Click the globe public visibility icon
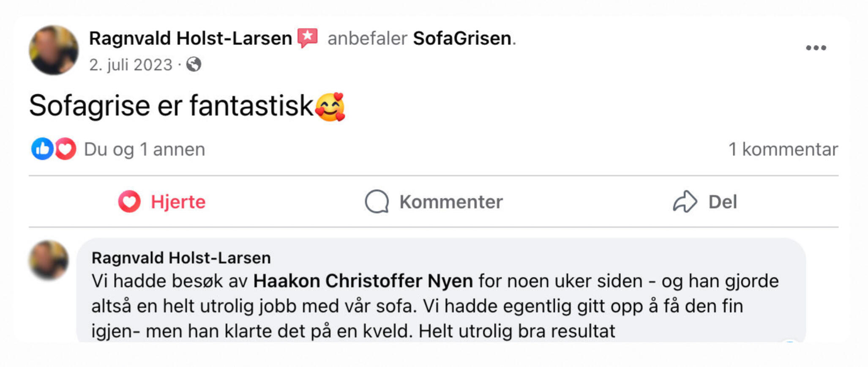Viewport: 868px width, 367px height. pyautogui.click(x=194, y=65)
